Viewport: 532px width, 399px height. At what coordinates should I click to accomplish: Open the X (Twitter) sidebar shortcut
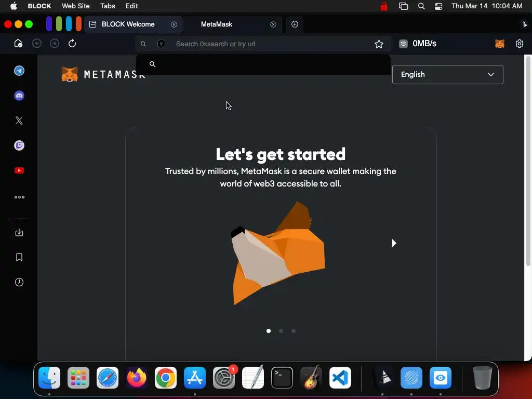tap(19, 121)
